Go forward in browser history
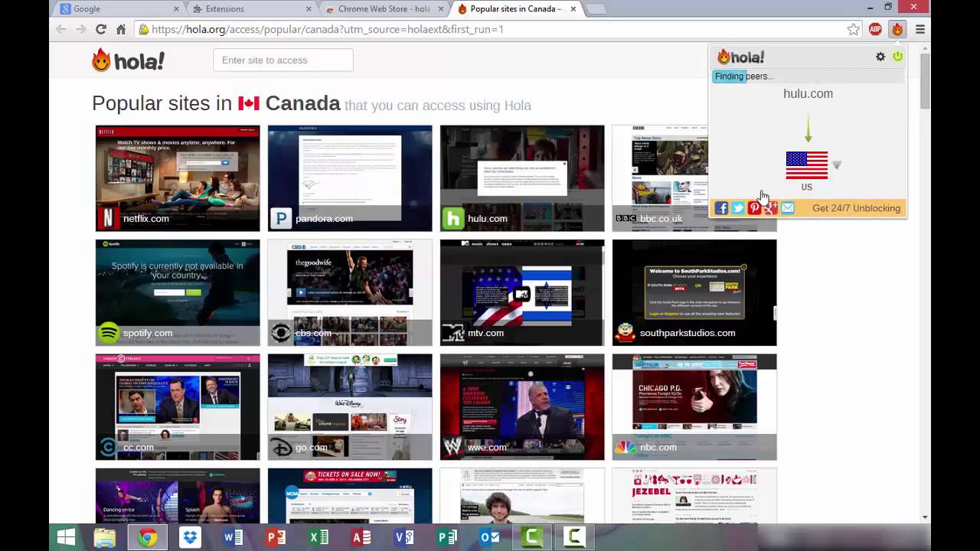Image resolution: width=980 pixels, height=551 pixels. point(80,29)
